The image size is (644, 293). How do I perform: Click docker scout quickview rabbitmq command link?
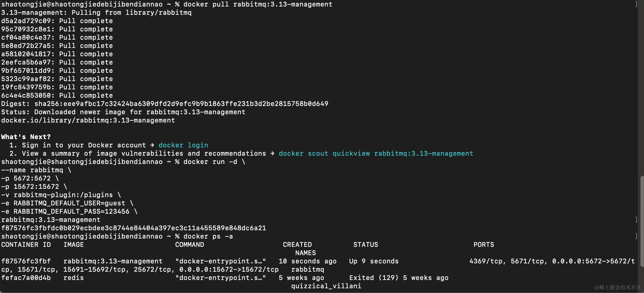click(x=376, y=153)
